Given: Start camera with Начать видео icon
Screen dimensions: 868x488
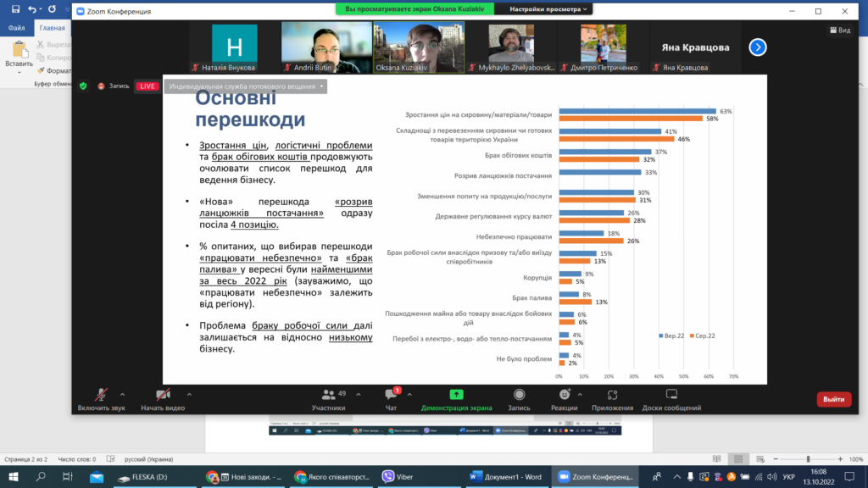Looking at the screenshot, I should [x=163, y=395].
